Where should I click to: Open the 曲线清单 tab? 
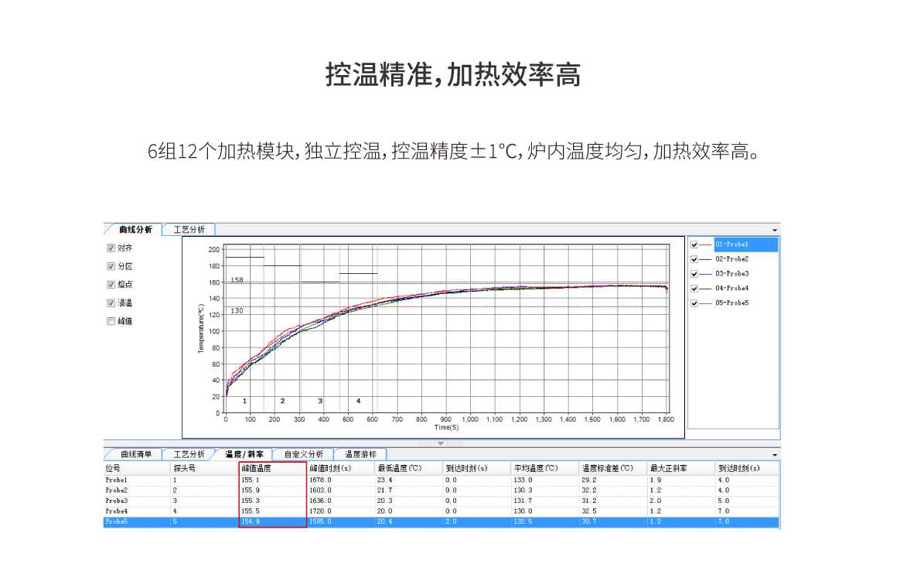tap(135, 454)
